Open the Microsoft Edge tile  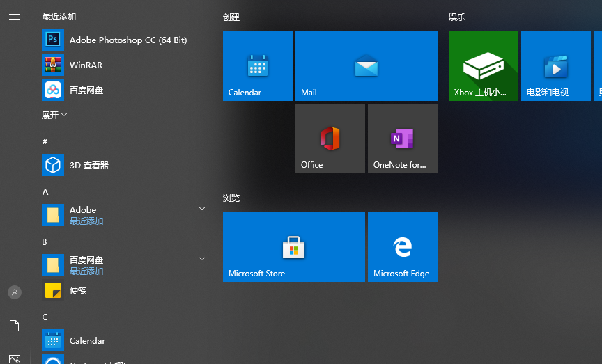403,247
